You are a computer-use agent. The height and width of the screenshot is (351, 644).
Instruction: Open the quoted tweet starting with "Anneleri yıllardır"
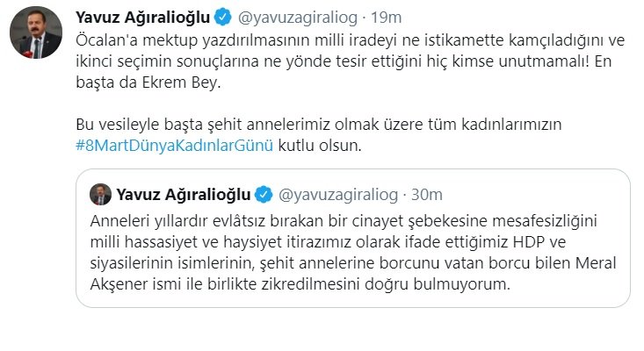tap(353, 238)
